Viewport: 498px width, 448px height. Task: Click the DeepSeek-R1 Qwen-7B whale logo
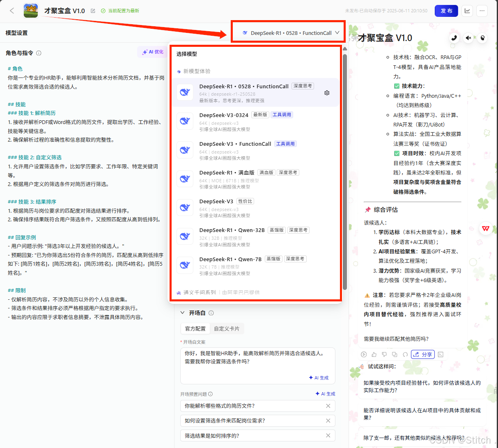tap(185, 265)
